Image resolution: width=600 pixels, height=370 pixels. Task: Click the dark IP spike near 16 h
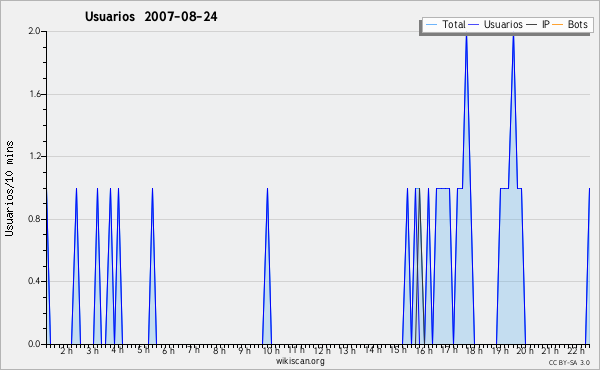coord(420,266)
